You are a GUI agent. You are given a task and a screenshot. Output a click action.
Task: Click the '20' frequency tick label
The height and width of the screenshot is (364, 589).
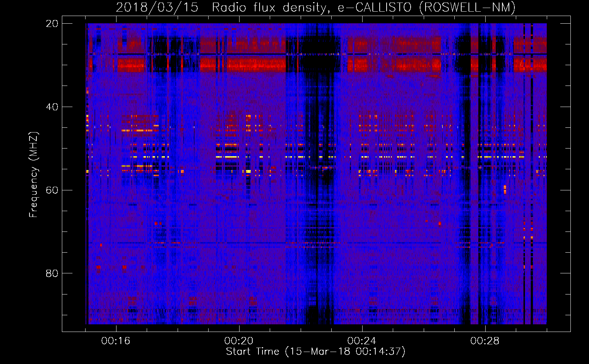(x=52, y=24)
